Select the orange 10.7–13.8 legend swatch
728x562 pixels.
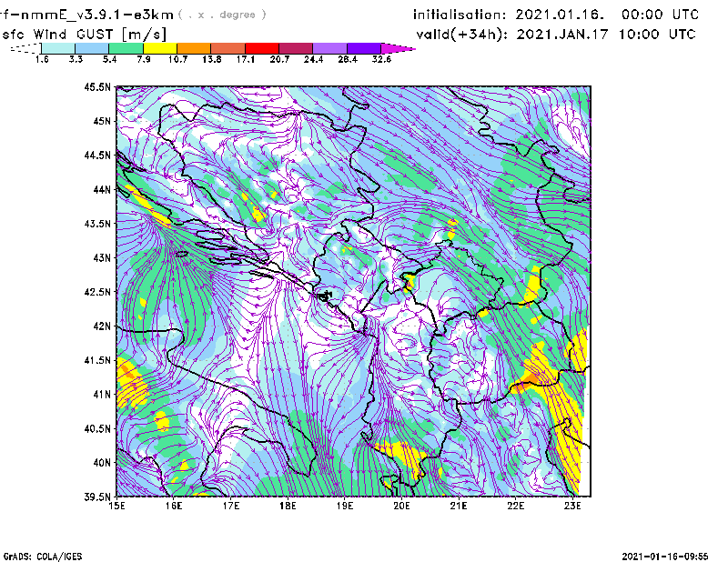point(194,48)
